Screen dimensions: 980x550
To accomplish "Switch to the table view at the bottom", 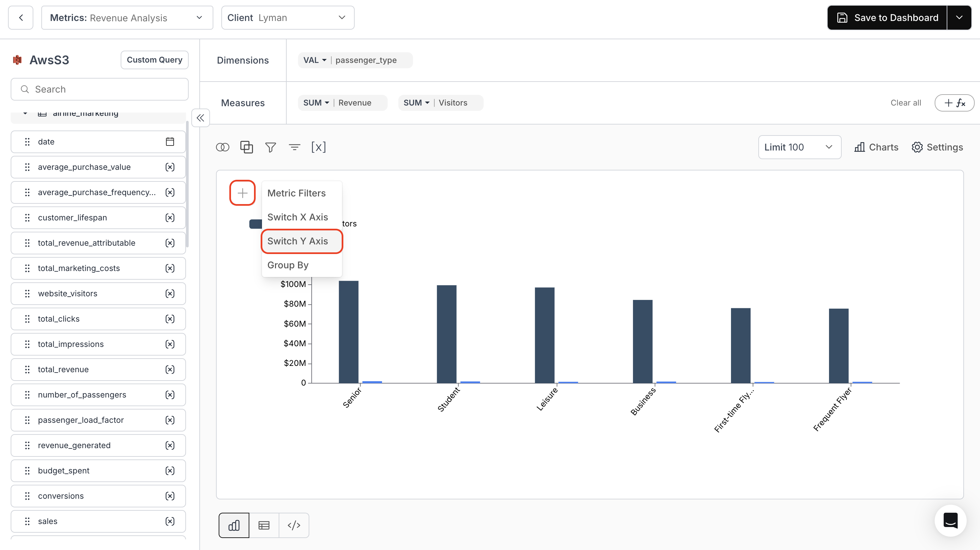I will (x=264, y=525).
